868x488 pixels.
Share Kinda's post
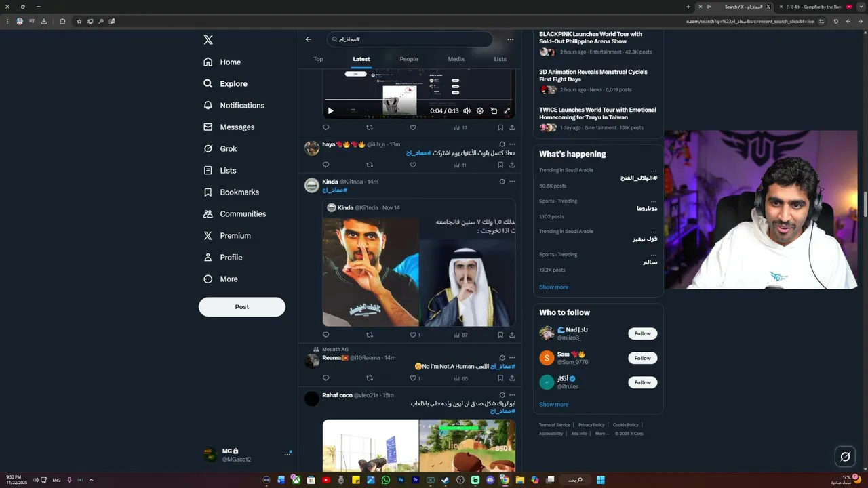pos(512,335)
